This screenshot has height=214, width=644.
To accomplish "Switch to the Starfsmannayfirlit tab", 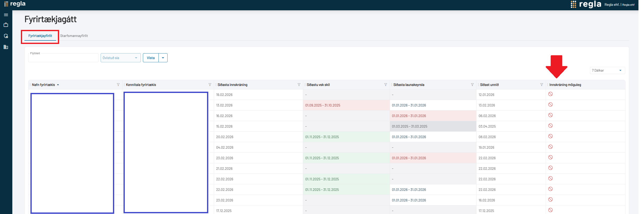I will (74, 36).
